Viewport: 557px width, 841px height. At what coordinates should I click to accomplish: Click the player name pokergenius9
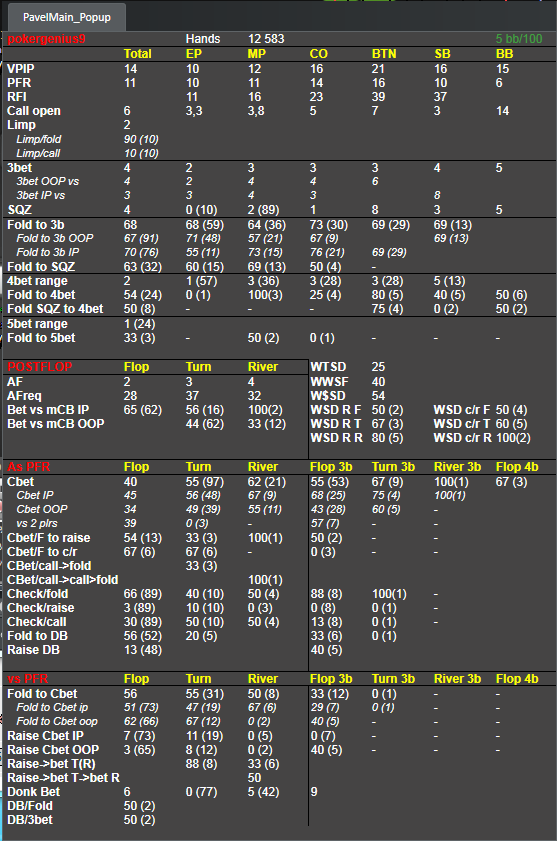(x=46, y=39)
